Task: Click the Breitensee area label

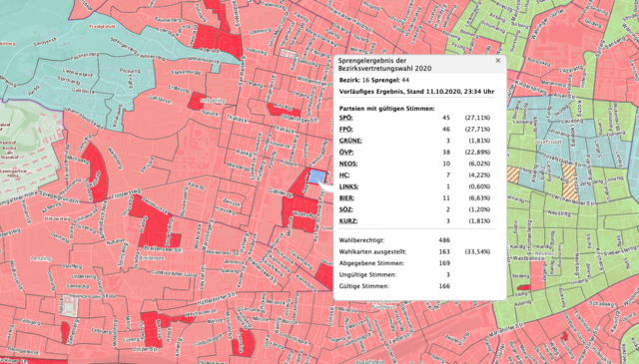Action: [x=151, y=258]
